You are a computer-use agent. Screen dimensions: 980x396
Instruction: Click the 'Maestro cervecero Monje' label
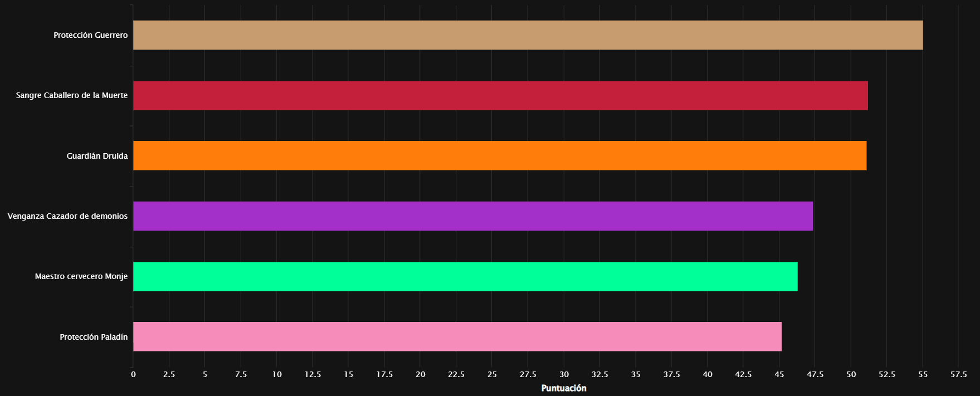click(x=81, y=276)
